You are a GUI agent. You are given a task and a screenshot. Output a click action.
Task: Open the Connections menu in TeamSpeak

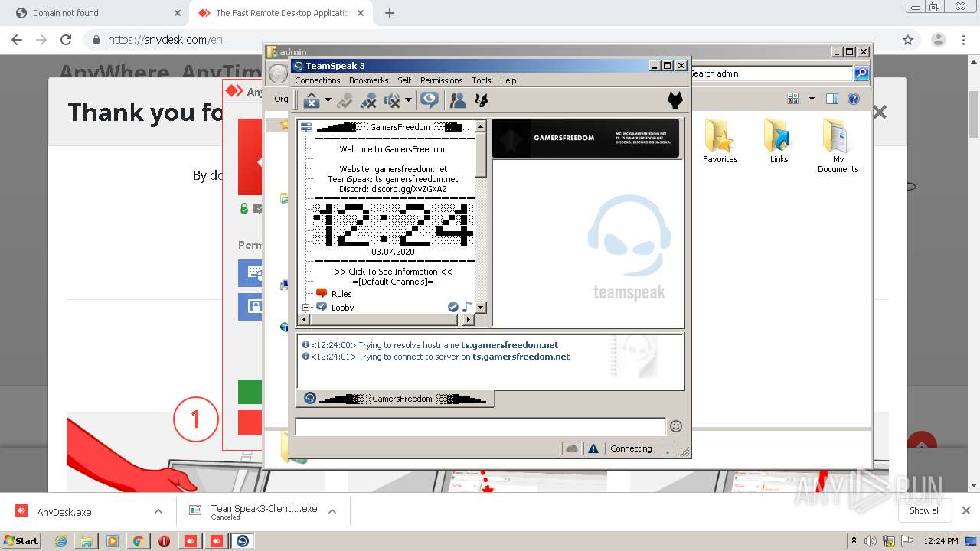coord(317,80)
